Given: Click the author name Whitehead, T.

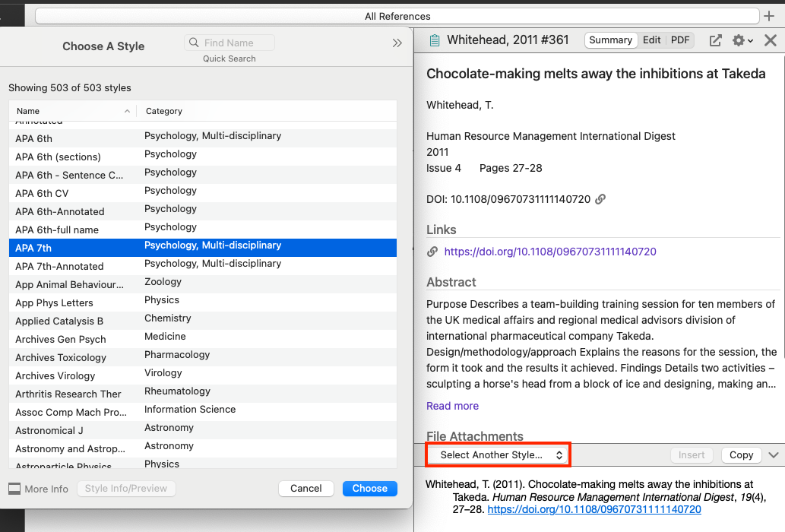Looking at the screenshot, I should click(x=460, y=105).
